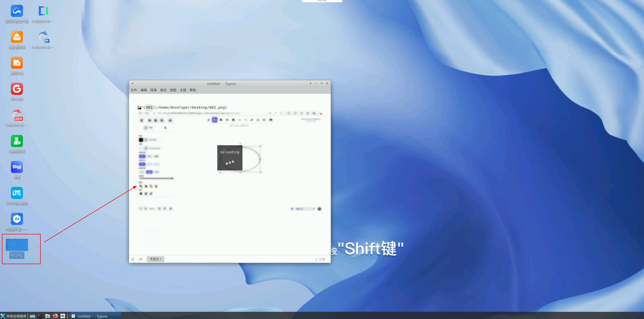The image size is (644, 319).
Task: Open the 主题 menu
Action: (x=183, y=90)
